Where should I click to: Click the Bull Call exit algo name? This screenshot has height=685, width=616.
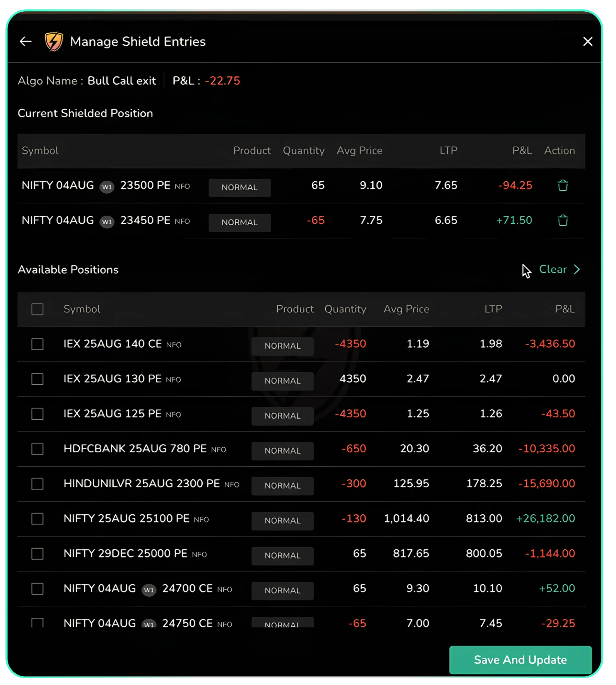click(122, 81)
